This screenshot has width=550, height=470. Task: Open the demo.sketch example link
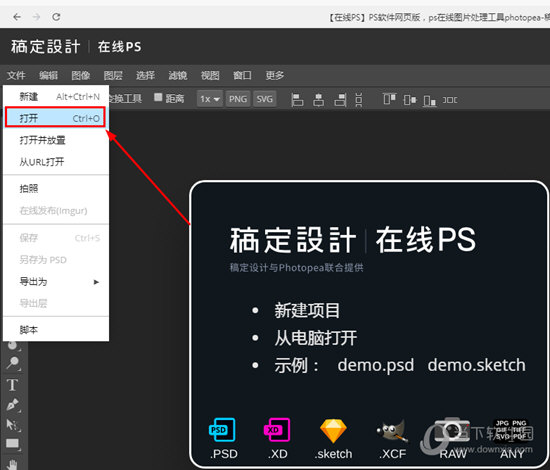tap(476, 365)
